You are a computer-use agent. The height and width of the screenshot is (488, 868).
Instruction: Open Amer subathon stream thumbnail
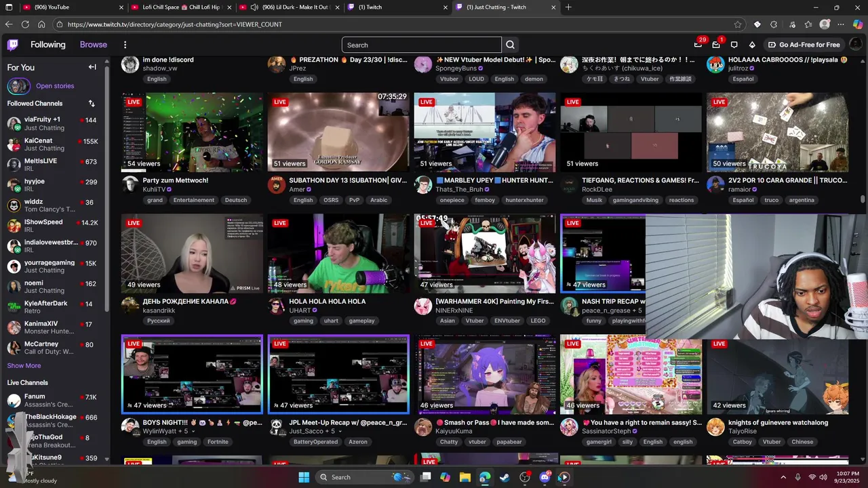pos(338,133)
